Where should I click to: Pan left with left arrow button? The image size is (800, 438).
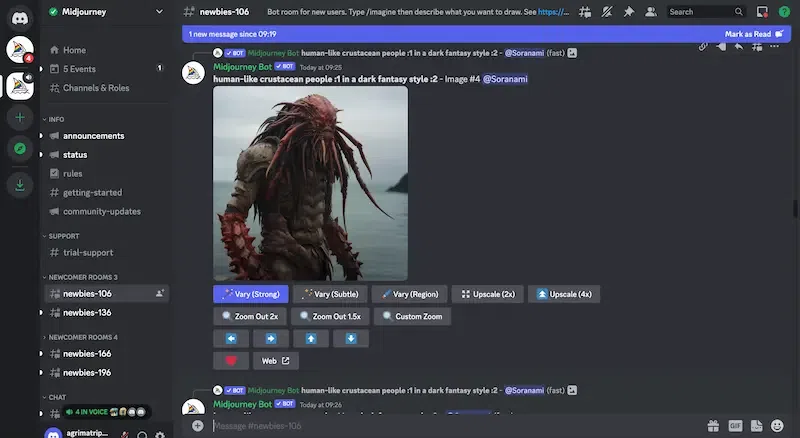pyautogui.click(x=231, y=338)
